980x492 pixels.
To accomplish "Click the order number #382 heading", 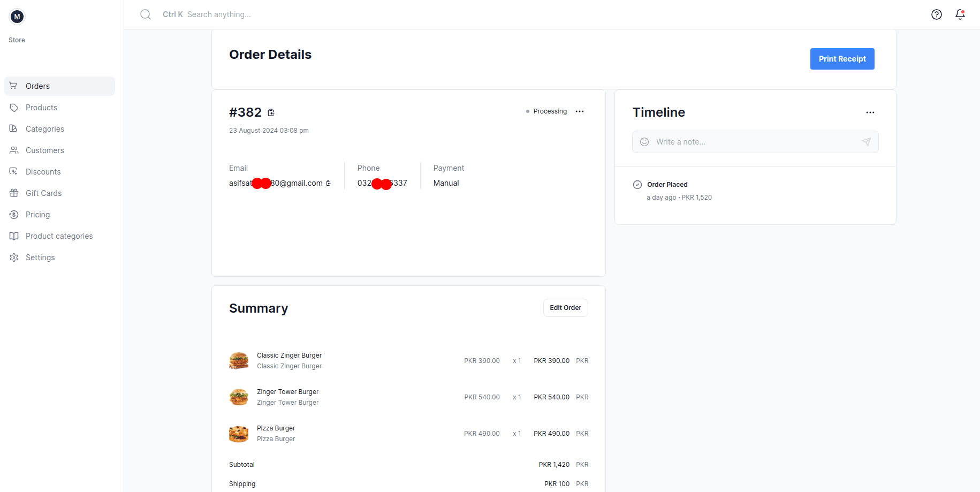I will [x=245, y=112].
